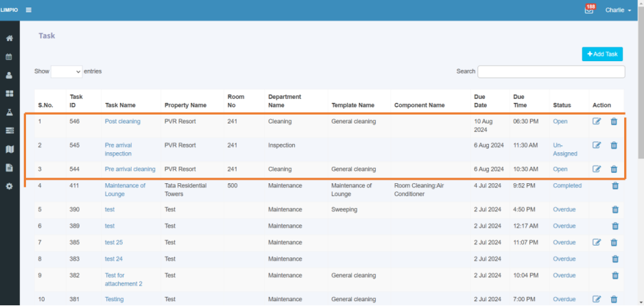Open the test 25 task link
This screenshot has width=644, height=306.
pos(114,243)
